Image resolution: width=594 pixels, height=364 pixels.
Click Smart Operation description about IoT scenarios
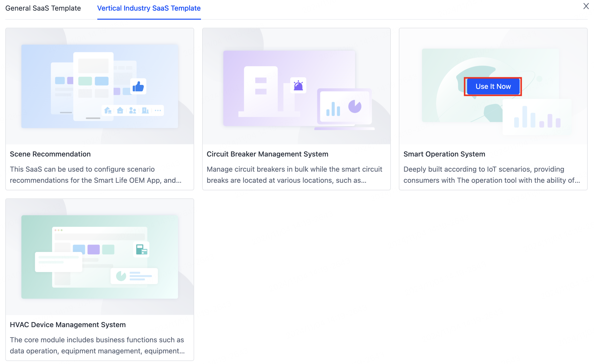(492, 175)
